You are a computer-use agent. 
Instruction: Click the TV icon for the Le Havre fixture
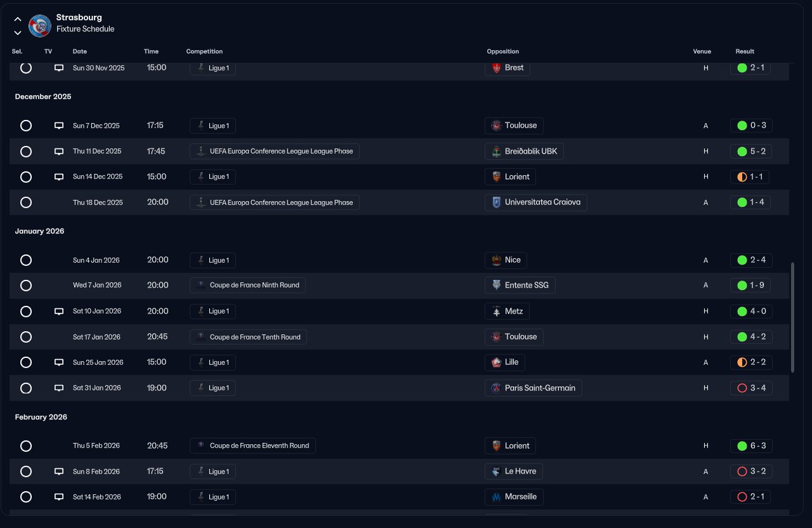pyautogui.click(x=59, y=472)
